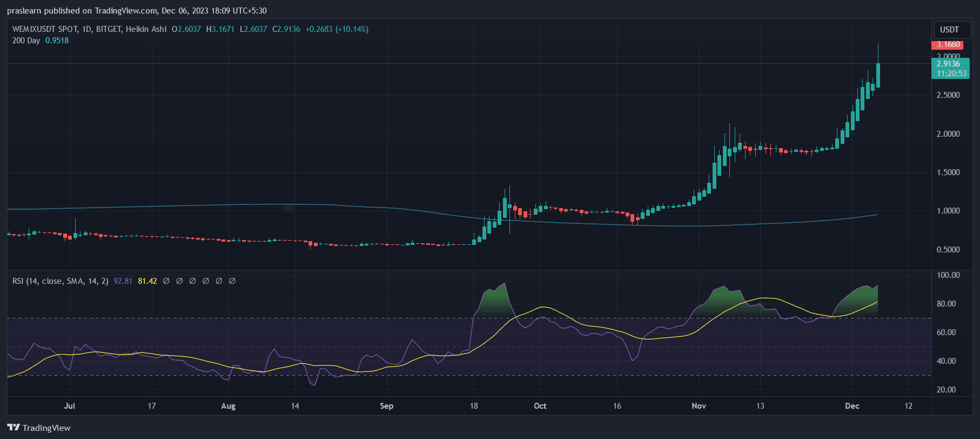Click the gray triangle marker on 200 Day line
Viewport: 980px width, 439px height.
289,207
